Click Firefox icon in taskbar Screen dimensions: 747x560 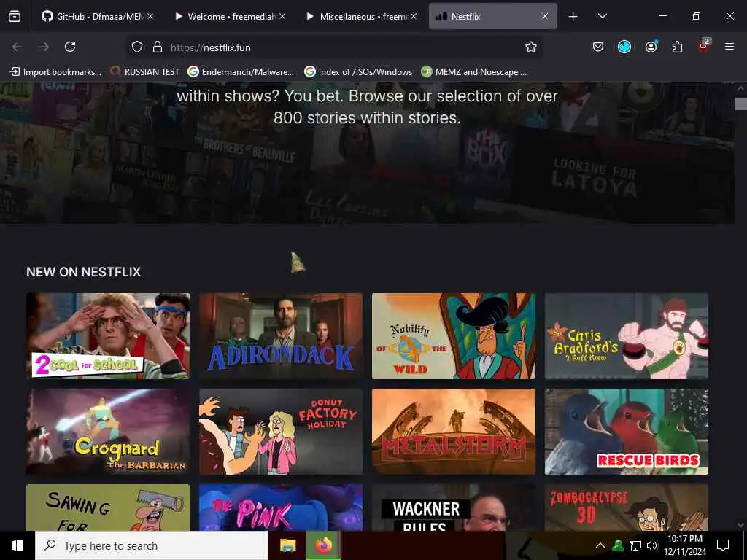[x=323, y=545]
